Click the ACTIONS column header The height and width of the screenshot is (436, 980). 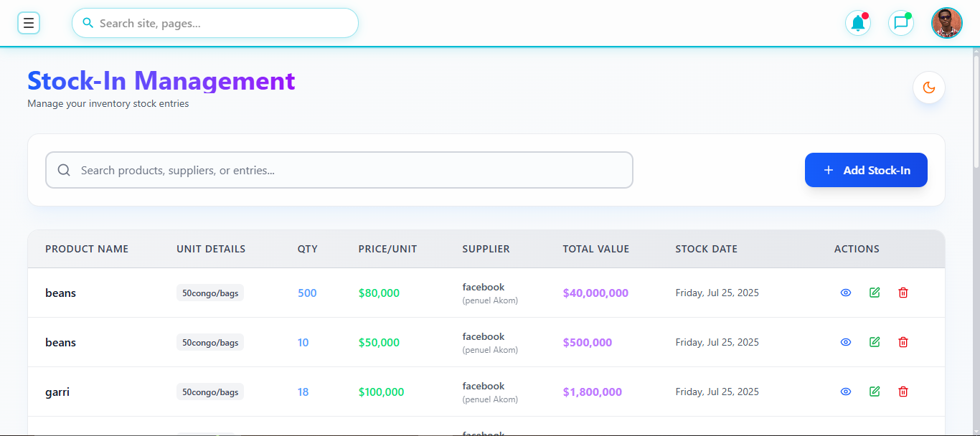click(857, 249)
